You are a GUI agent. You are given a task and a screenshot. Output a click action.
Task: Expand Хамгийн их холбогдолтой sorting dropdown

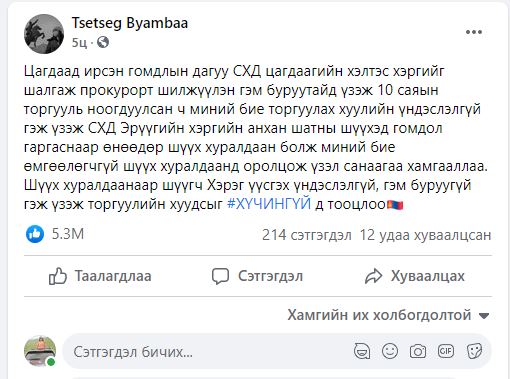coord(388,315)
